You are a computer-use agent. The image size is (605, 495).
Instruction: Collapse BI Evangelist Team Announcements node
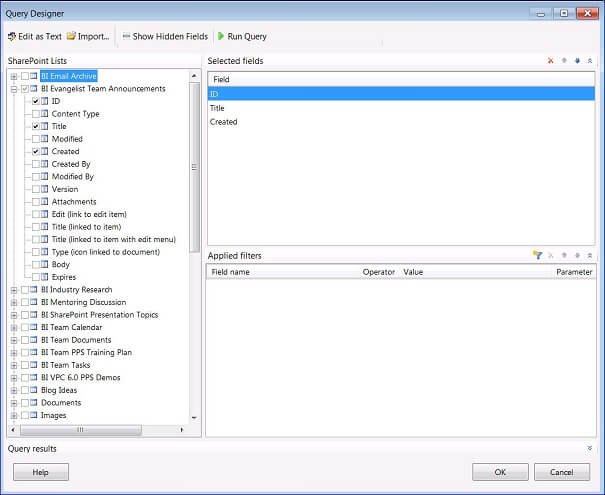14,89
